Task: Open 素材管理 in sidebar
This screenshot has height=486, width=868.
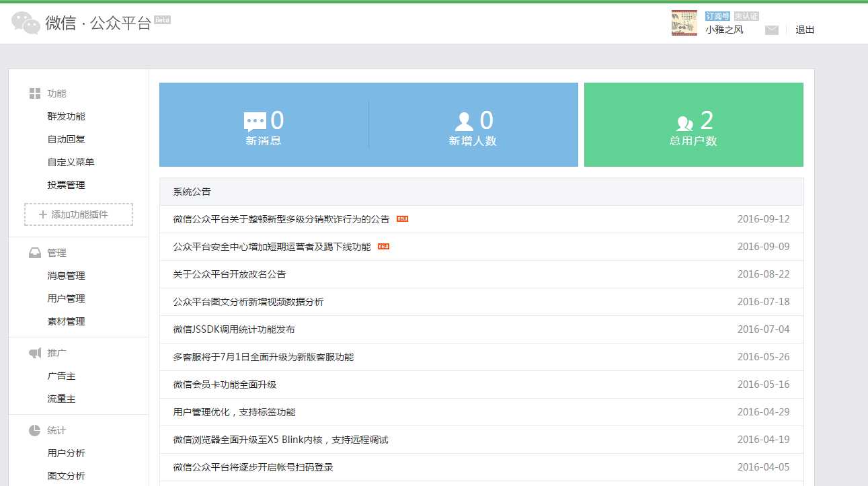Action: (66, 321)
